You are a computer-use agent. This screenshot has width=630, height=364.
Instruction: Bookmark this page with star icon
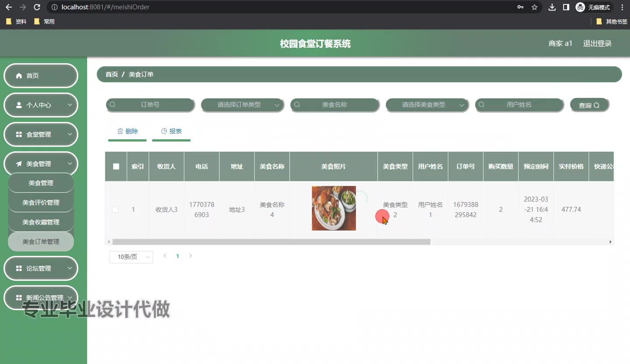coord(534,7)
